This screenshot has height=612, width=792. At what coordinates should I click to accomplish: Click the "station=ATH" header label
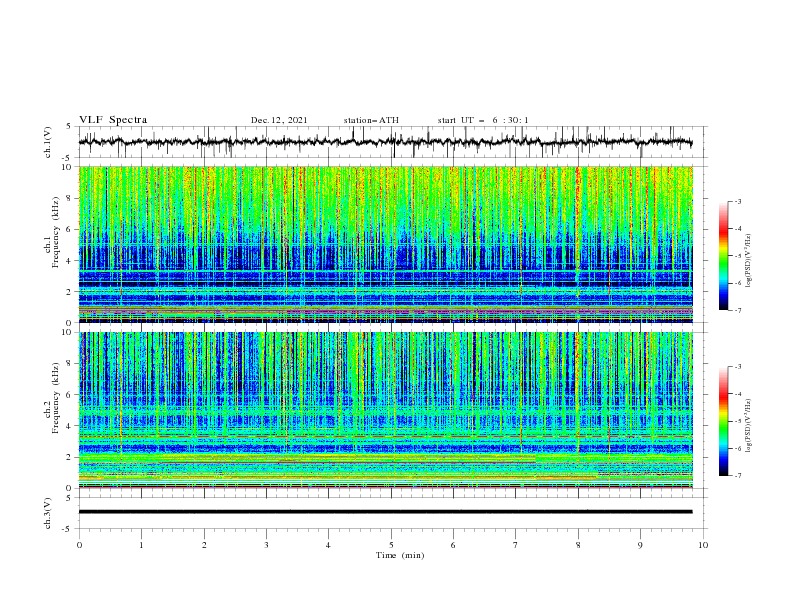(371, 120)
